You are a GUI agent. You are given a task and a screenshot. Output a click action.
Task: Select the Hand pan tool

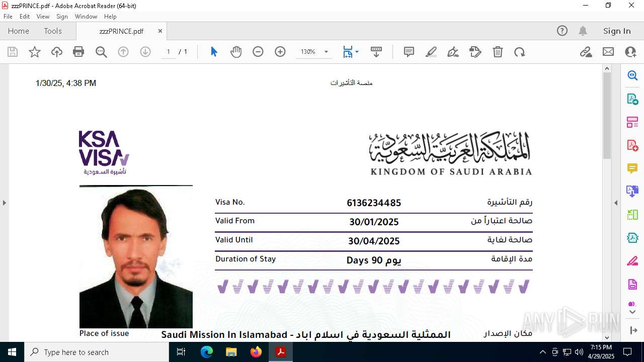point(236,52)
